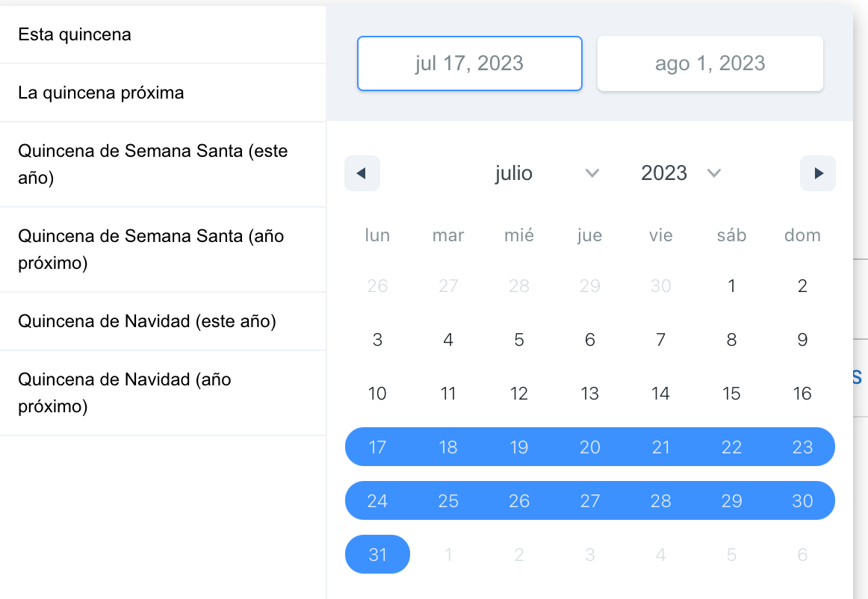Image resolution: width=868 pixels, height=599 pixels.
Task: Open the 2023 year dropdown
Action: click(x=681, y=173)
